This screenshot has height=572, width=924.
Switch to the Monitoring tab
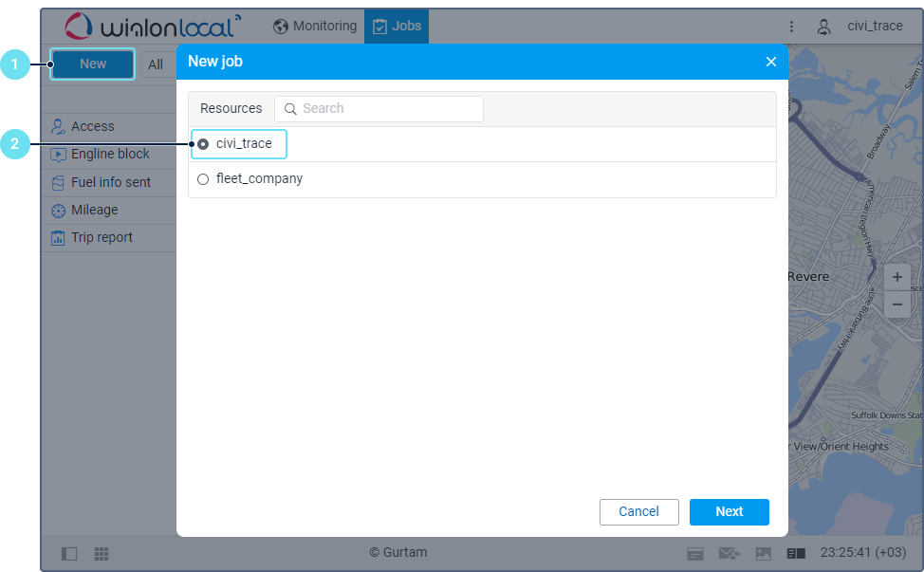coord(315,27)
